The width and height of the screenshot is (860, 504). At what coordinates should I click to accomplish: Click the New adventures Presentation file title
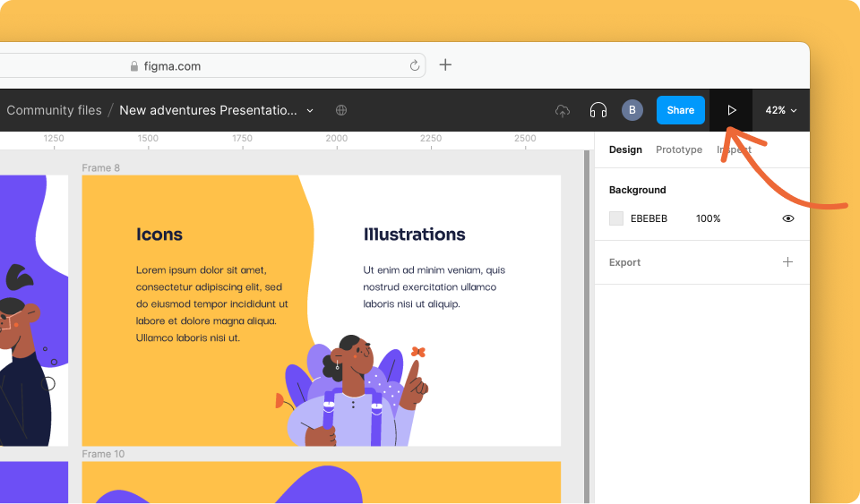(x=208, y=110)
